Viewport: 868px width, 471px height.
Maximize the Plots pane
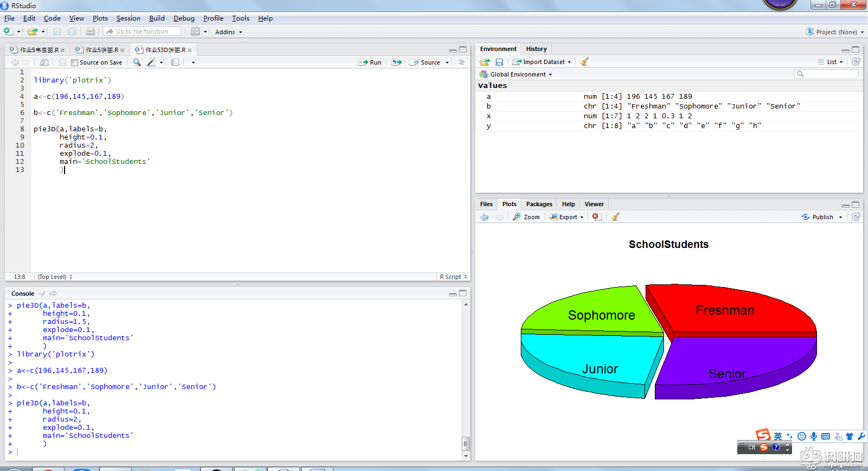coord(856,205)
